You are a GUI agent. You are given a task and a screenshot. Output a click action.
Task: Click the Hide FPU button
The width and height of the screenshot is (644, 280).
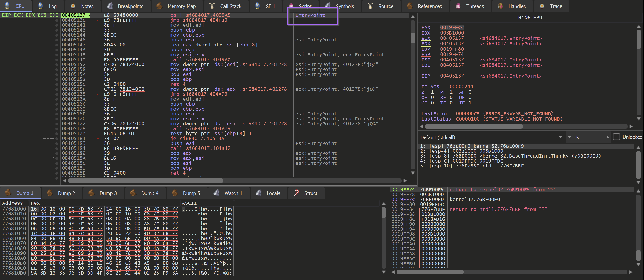[x=530, y=17]
